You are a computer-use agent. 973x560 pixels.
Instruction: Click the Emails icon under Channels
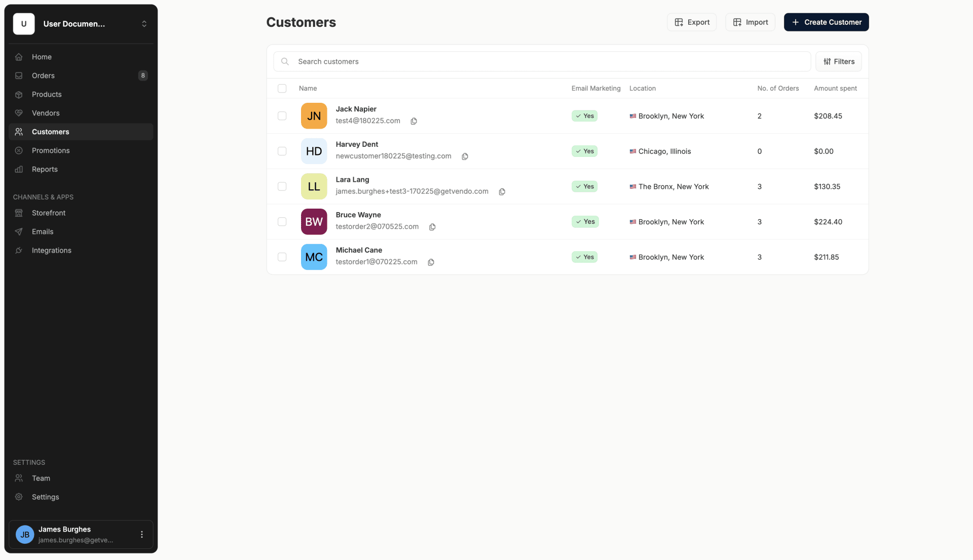click(19, 231)
